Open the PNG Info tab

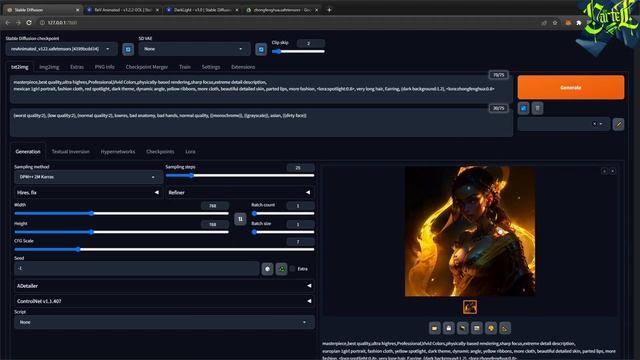[104, 67]
